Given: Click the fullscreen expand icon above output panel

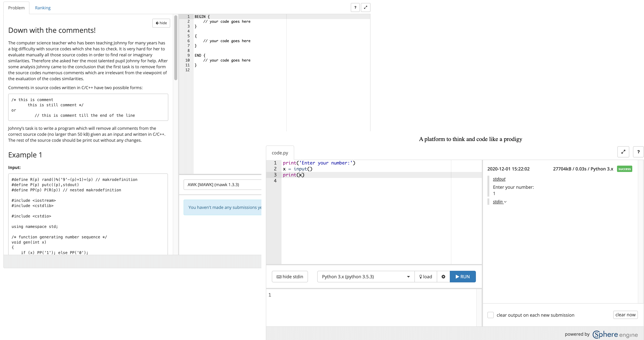Looking at the screenshot, I should [x=623, y=152].
